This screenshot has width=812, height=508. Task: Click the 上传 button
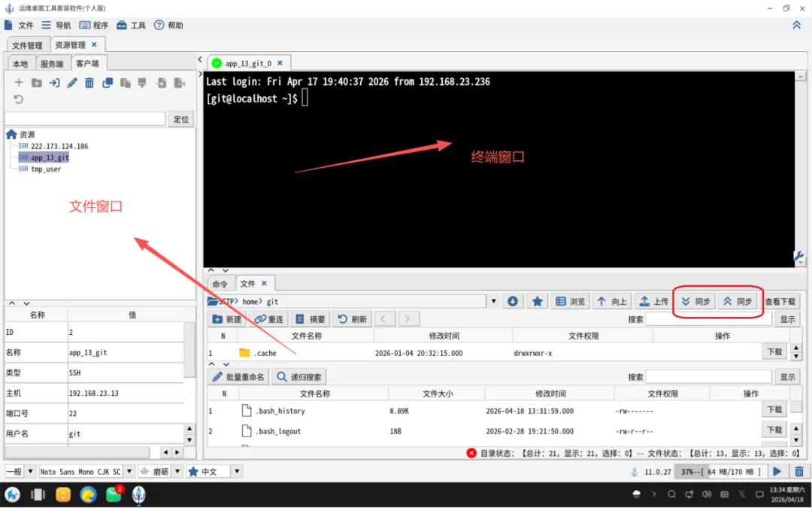pyautogui.click(x=654, y=301)
